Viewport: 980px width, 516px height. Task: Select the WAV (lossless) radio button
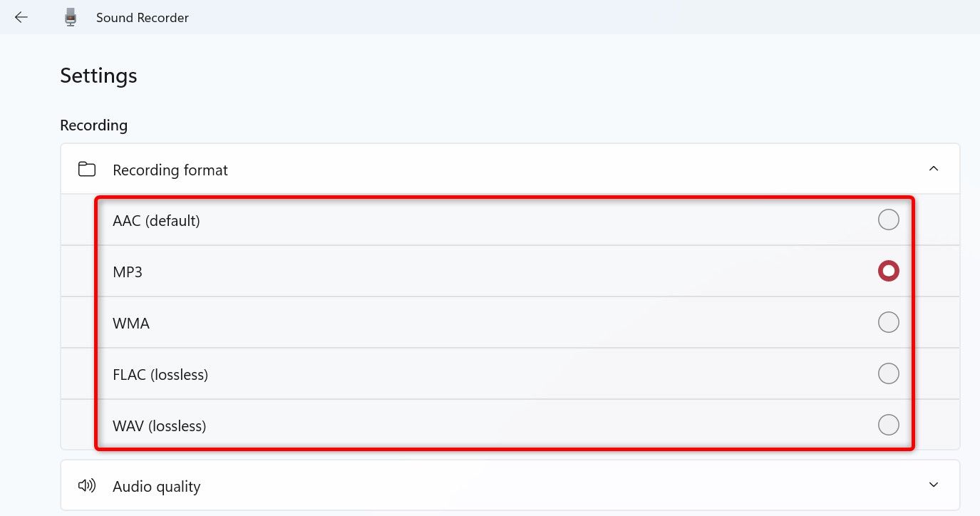[888, 425]
